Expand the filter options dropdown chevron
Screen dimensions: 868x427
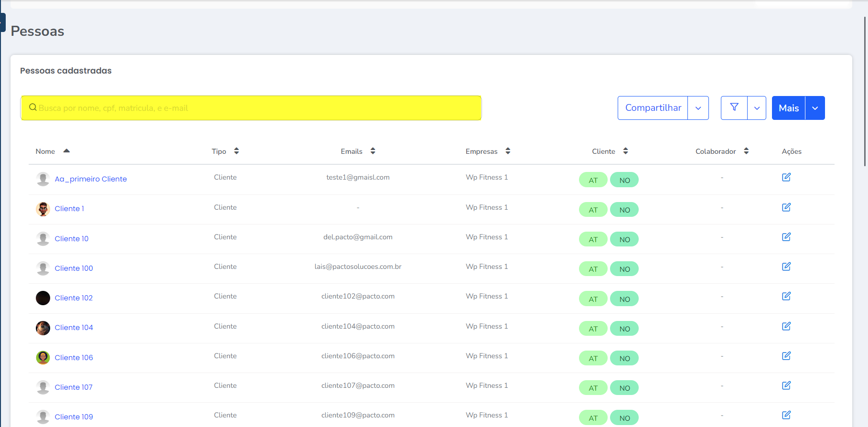pos(757,108)
